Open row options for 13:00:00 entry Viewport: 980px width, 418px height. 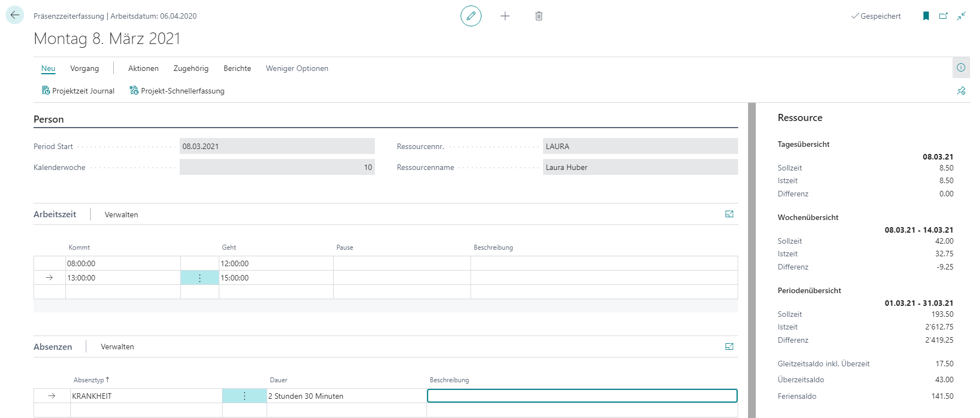pyautogui.click(x=200, y=278)
